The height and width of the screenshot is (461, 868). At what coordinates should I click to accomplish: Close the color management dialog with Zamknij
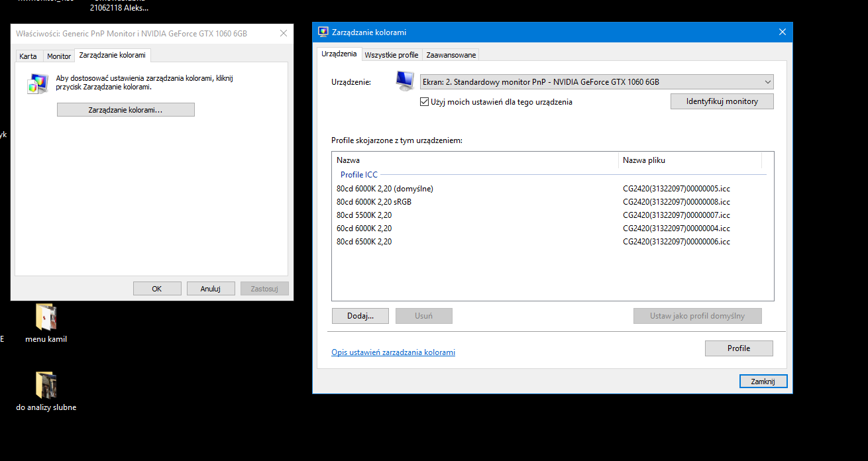pos(763,382)
